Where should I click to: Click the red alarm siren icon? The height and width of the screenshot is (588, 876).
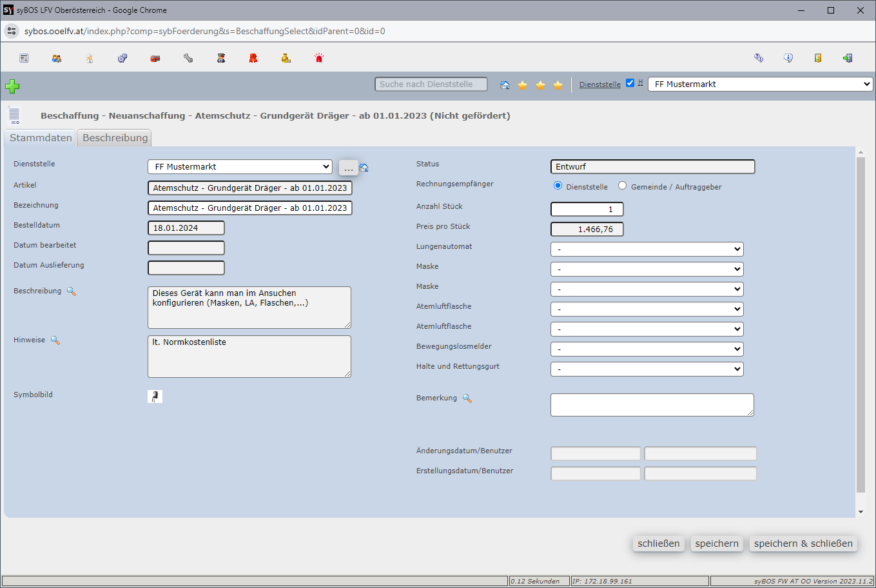318,59
